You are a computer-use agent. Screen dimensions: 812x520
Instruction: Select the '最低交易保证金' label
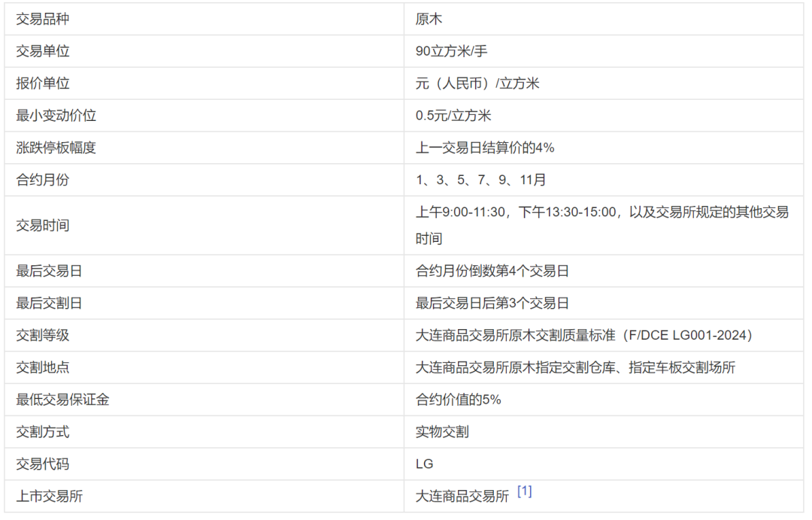(62, 400)
